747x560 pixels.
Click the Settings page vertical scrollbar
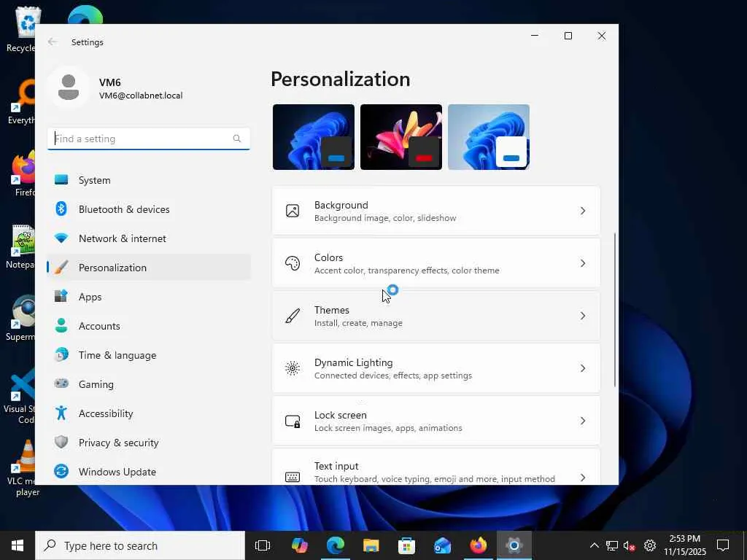click(x=614, y=309)
